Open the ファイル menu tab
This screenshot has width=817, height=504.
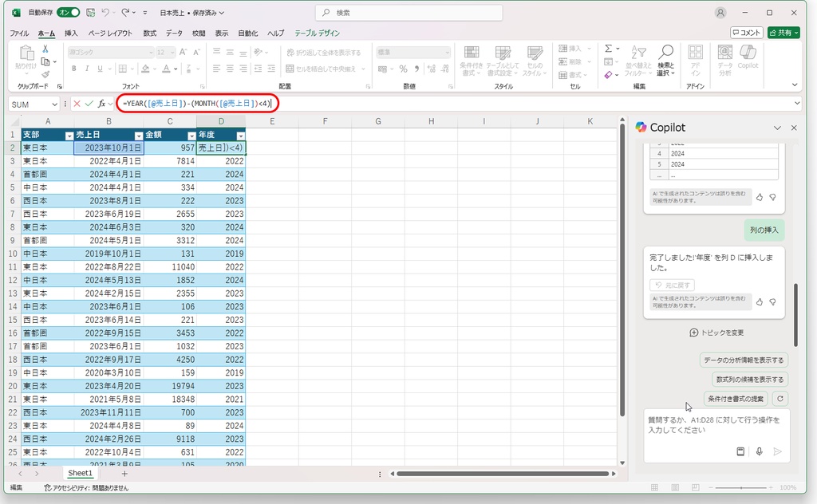[x=19, y=33]
